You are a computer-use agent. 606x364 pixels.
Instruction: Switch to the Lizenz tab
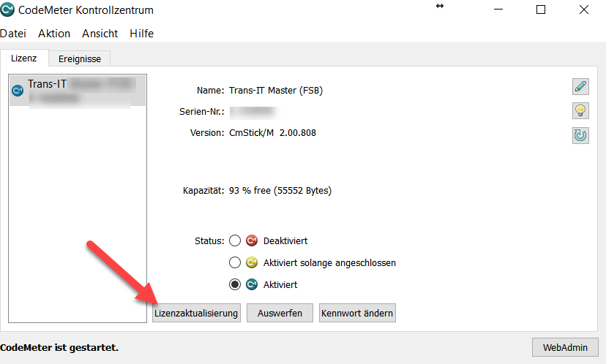point(24,58)
